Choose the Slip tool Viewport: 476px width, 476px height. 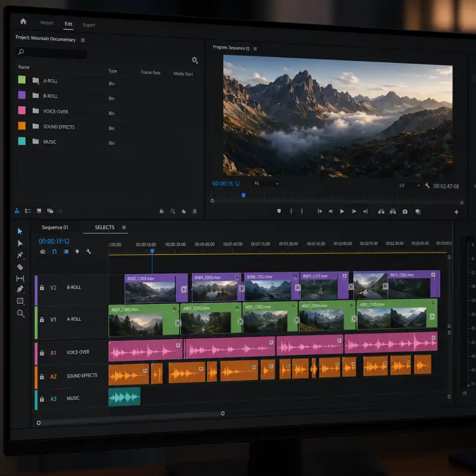[20, 279]
